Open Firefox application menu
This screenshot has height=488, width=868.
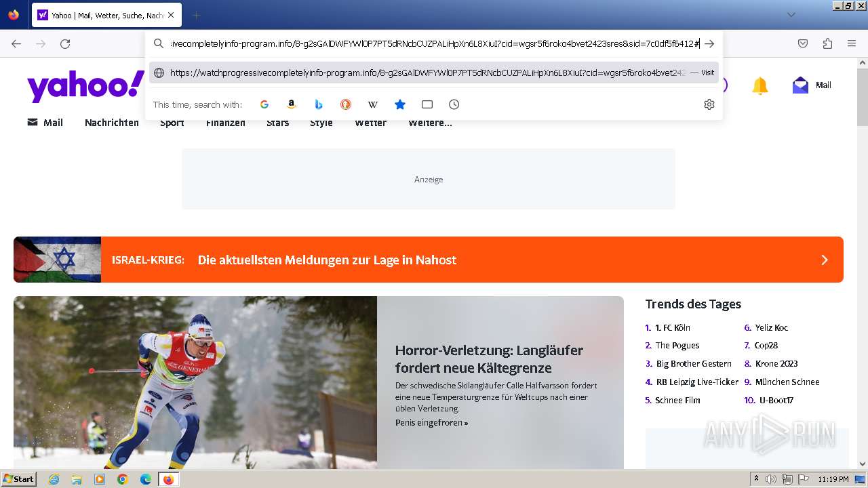[852, 43]
